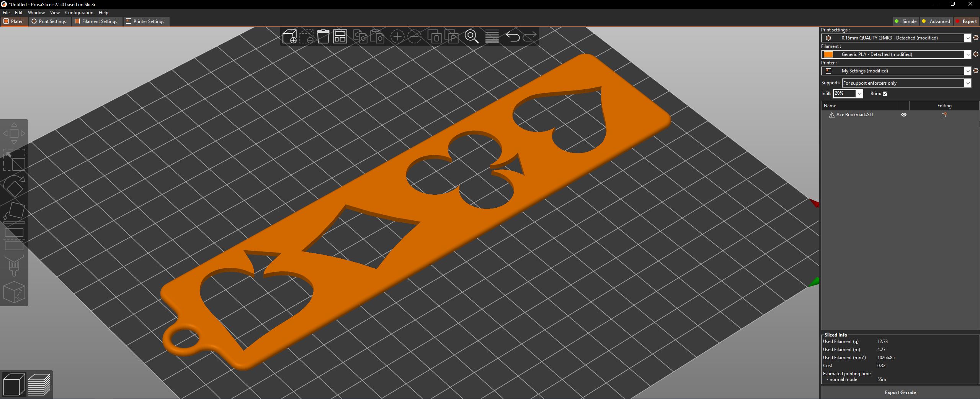Click the orange filament color swatch
This screenshot has width=980, height=399.
pyautogui.click(x=828, y=54)
